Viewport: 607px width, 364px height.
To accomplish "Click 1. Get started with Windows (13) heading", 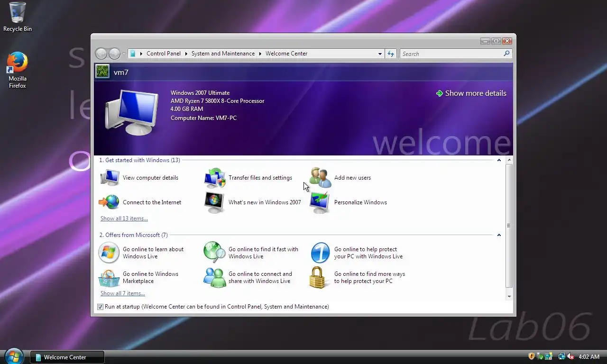I will tap(139, 160).
